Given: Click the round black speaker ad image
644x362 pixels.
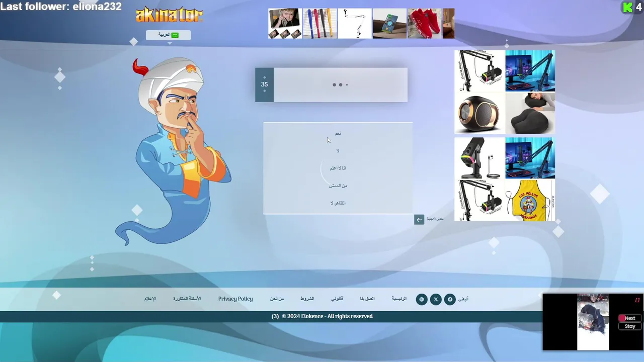Looking at the screenshot, I should (x=479, y=113).
